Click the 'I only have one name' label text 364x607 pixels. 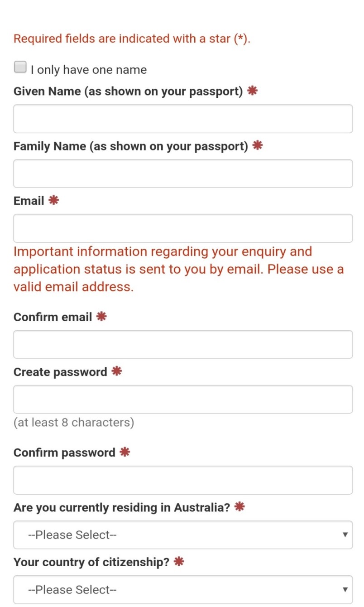click(x=89, y=70)
